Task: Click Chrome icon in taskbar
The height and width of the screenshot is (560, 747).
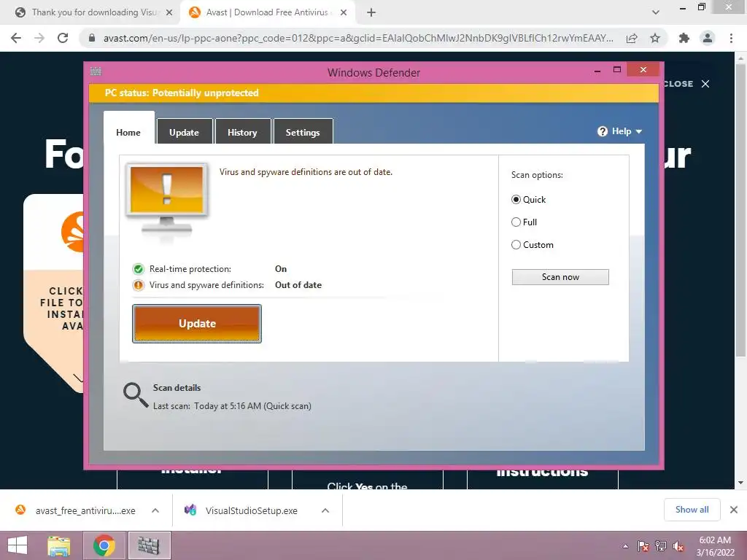Action: 104,545
